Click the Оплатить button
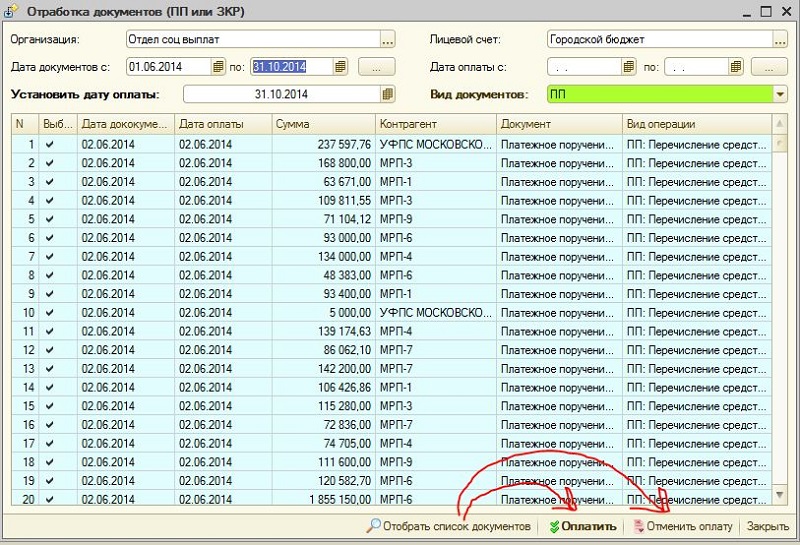The width and height of the screenshot is (800, 545). [x=581, y=526]
